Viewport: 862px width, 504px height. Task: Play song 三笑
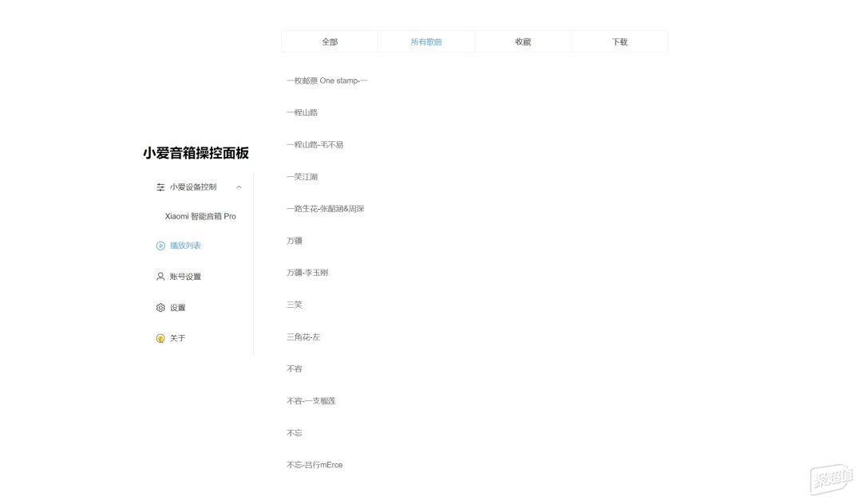[x=294, y=305]
